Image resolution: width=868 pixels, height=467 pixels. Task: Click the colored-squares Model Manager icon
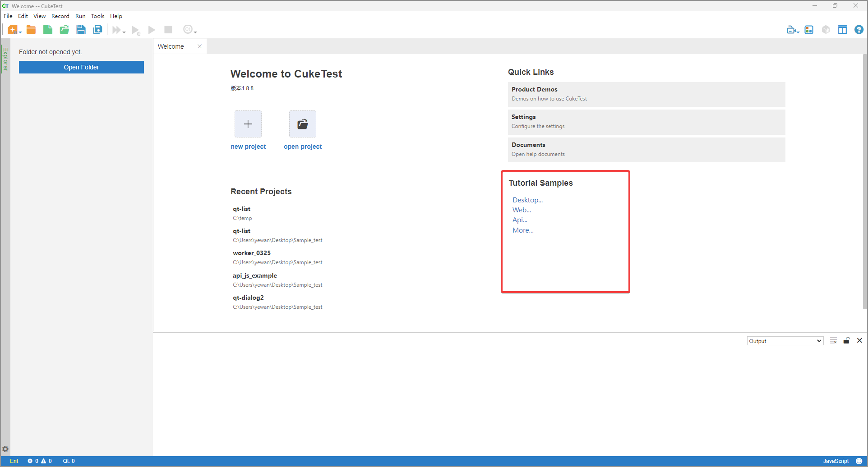point(809,30)
